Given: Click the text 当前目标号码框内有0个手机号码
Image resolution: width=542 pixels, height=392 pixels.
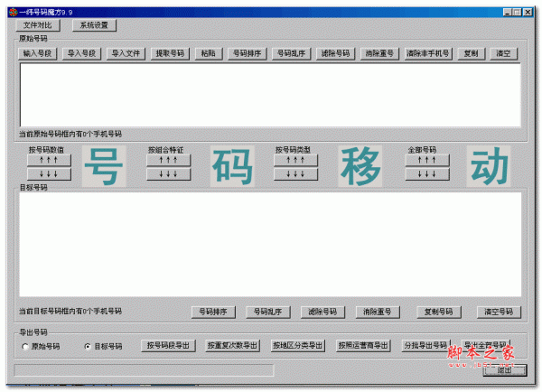Looking at the screenshot, I should [70, 312].
